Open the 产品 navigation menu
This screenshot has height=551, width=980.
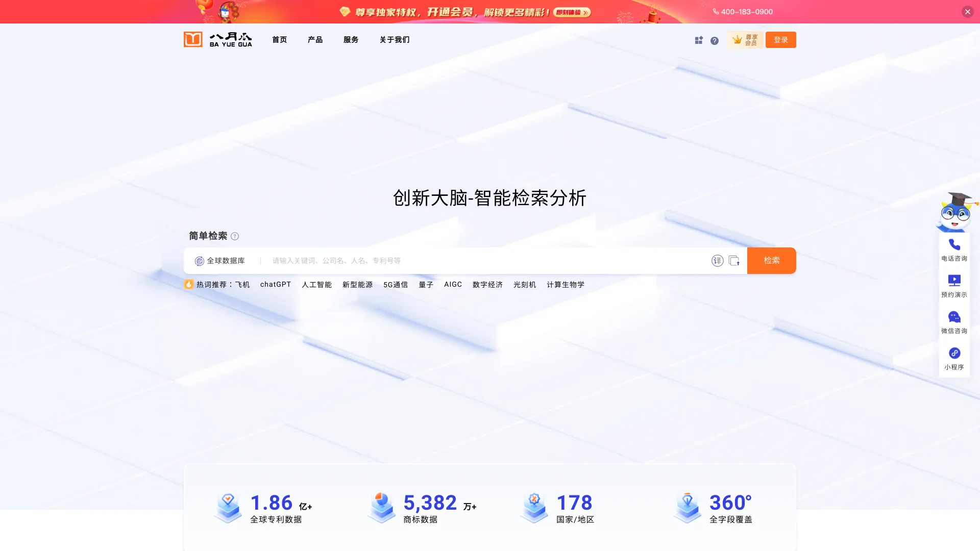coord(315,39)
